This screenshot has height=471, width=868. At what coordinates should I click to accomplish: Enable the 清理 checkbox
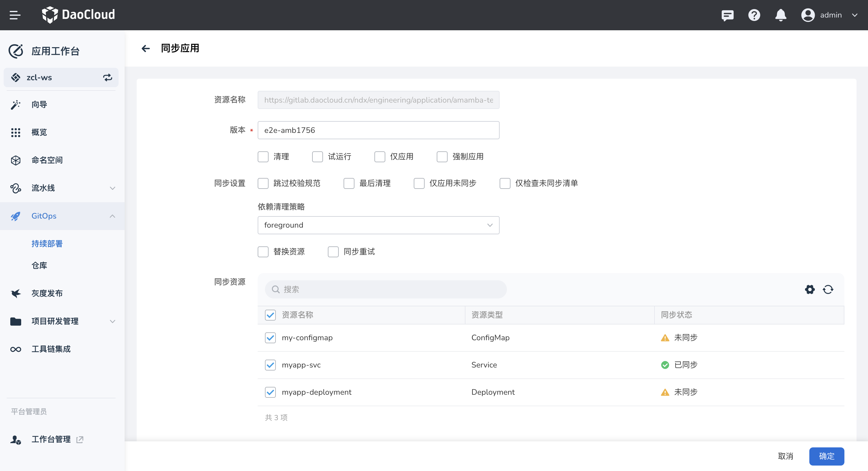pos(263,157)
